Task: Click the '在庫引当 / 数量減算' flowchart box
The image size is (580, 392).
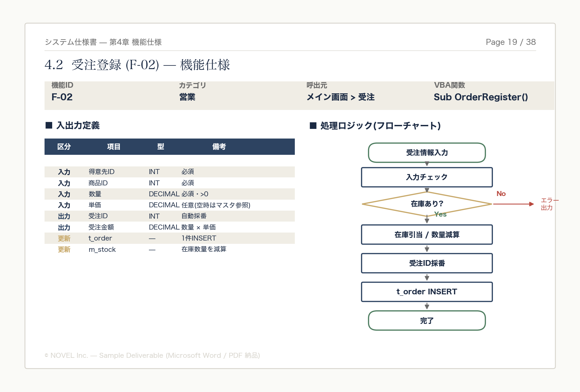Action: coord(427,235)
